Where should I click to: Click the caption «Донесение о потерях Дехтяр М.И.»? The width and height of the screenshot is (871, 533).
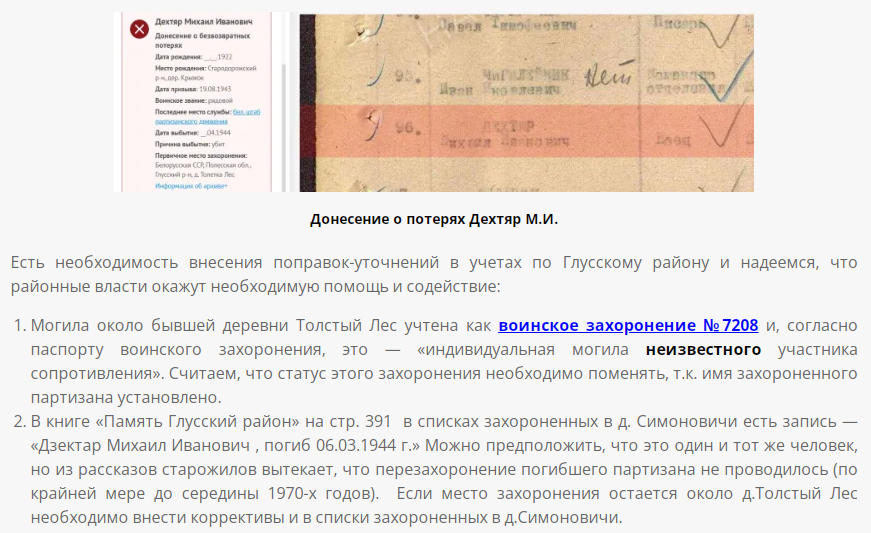tap(435, 219)
